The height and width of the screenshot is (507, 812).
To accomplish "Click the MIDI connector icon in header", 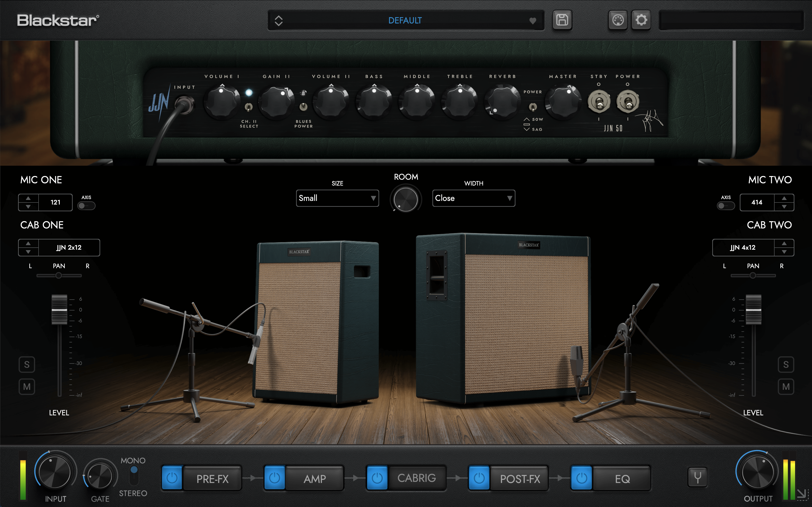I will pos(617,20).
